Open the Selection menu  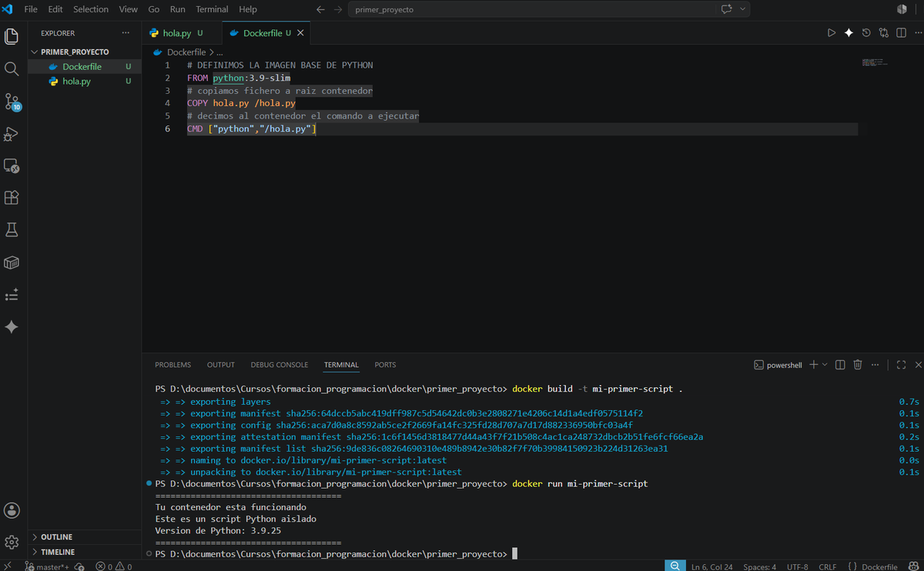pos(91,9)
